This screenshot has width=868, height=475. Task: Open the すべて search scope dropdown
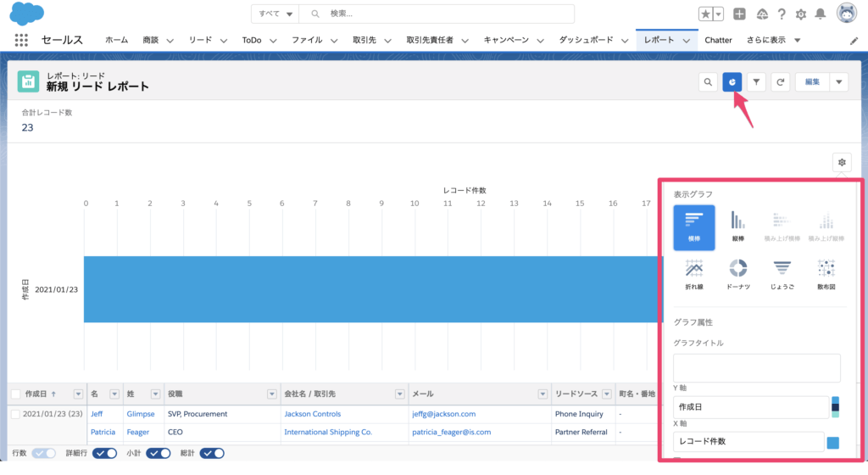[x=277, y=14]
